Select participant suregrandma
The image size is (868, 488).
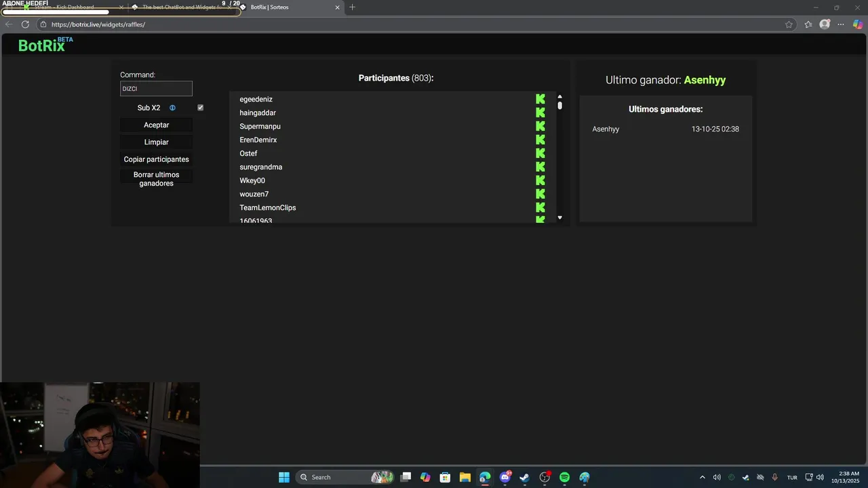pyautogui.click(x=260, y=167)
